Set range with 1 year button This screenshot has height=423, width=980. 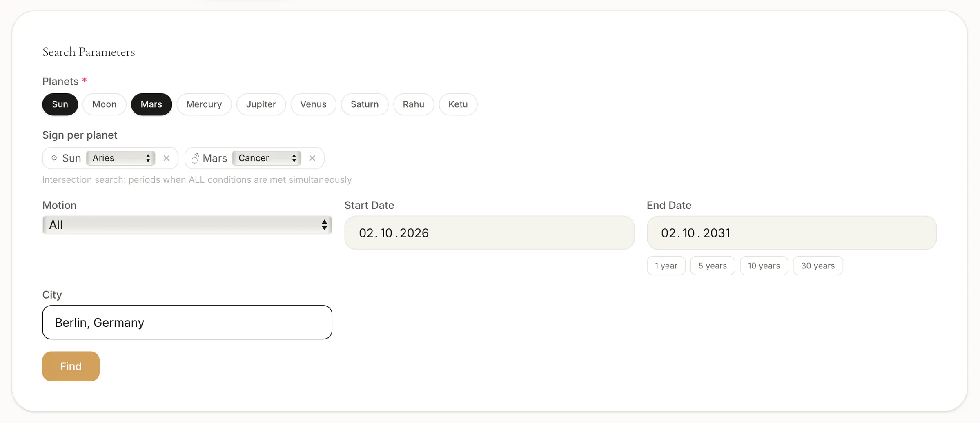666,266
